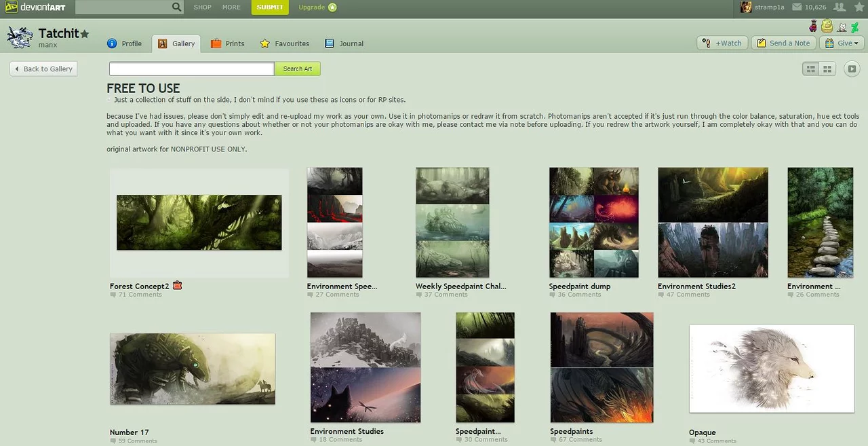Open the messages envelope icon
The height and width of the screenshot is (446, 868).
pyautogui.click(x=797, y=7)
